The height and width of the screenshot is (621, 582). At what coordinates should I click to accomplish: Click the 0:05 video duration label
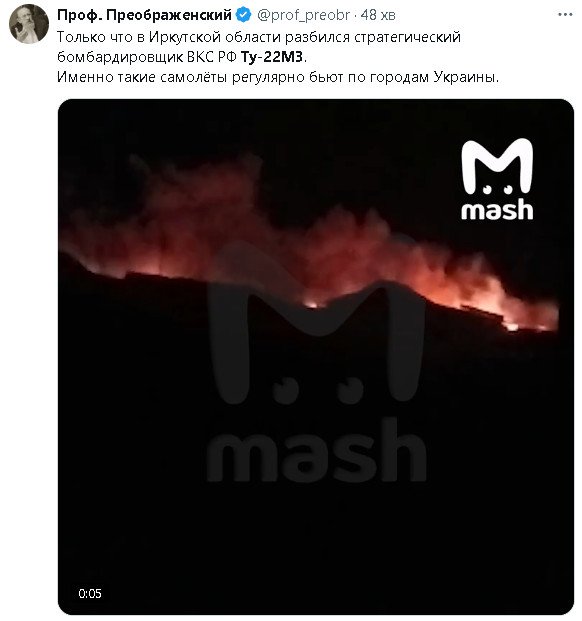pos(90,593)
